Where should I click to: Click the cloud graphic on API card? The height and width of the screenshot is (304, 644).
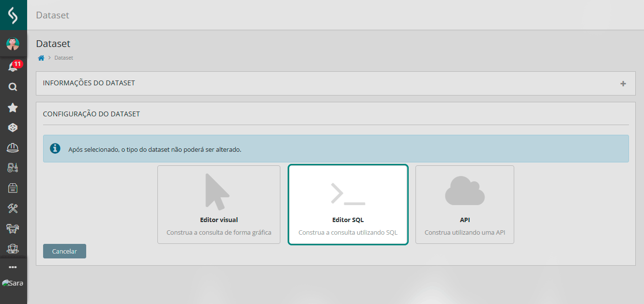(x=465, y=191)
